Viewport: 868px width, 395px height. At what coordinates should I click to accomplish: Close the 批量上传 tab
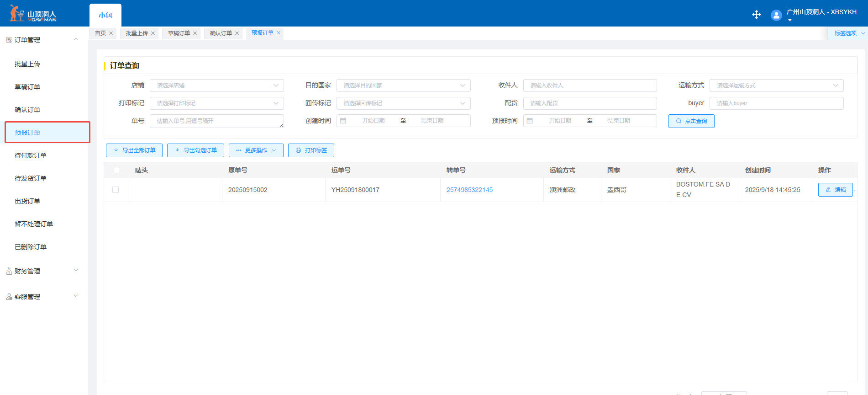click(153, 33)
